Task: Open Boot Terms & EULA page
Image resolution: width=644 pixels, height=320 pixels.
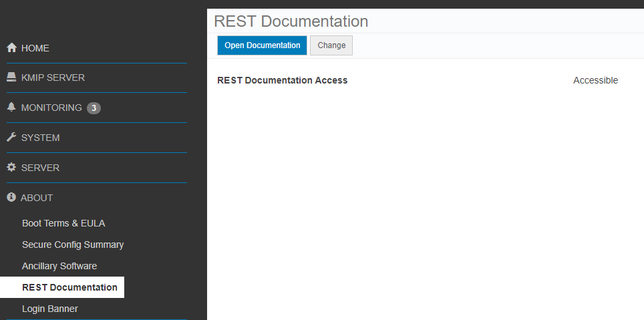Action: (63, 223)
